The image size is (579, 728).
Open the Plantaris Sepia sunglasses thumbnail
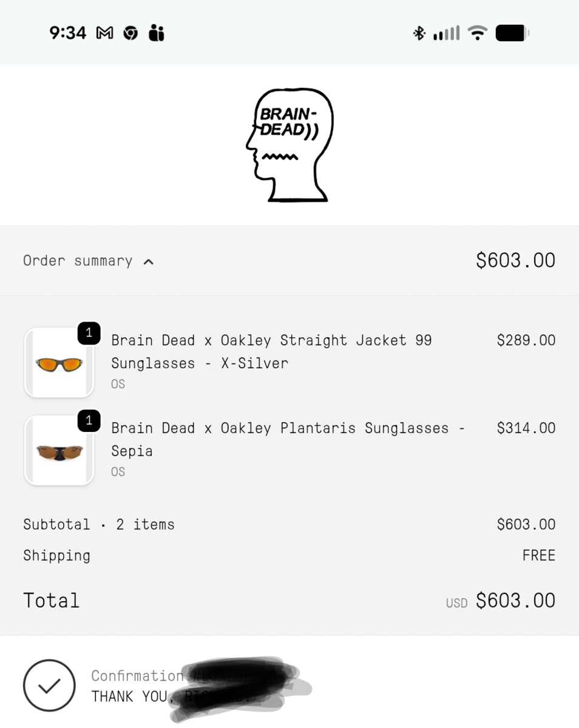tap(59, 451)
